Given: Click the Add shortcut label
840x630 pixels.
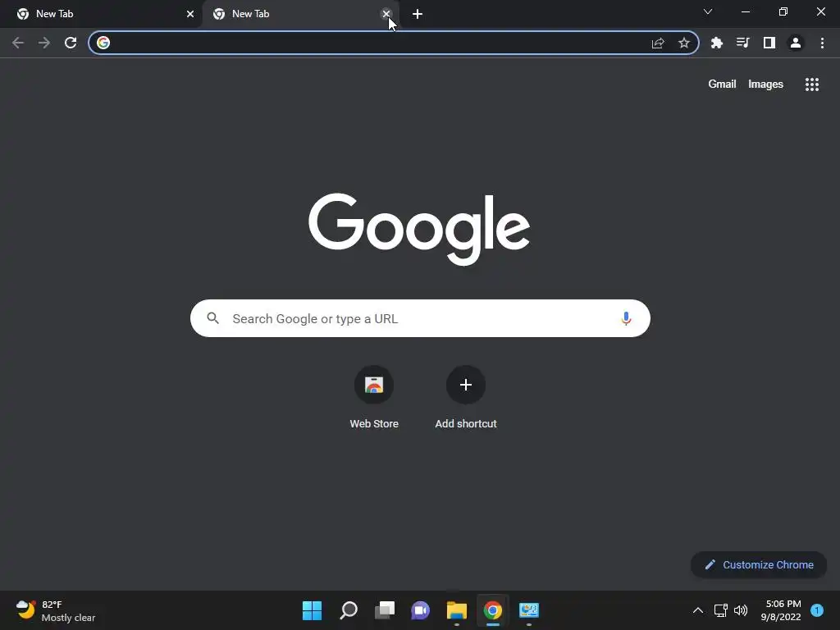Looking at the screenshot, I should click(x=466, y=424).
